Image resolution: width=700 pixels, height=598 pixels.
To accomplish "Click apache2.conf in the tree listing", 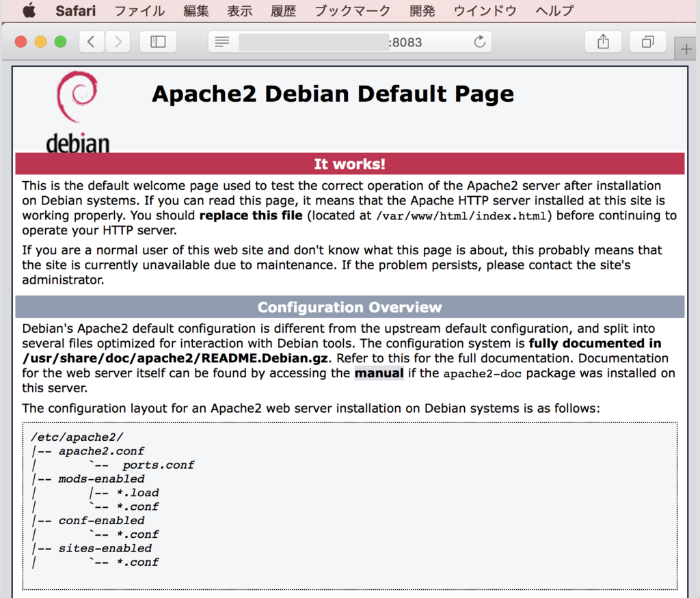I will pos(101,451).
